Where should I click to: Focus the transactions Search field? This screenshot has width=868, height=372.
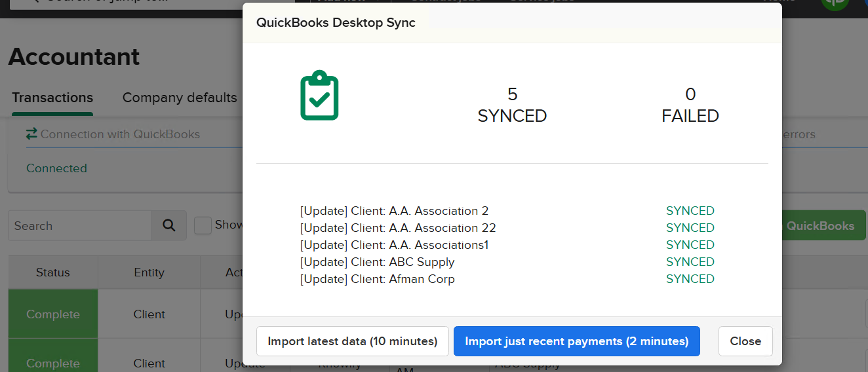coord(80,226)
